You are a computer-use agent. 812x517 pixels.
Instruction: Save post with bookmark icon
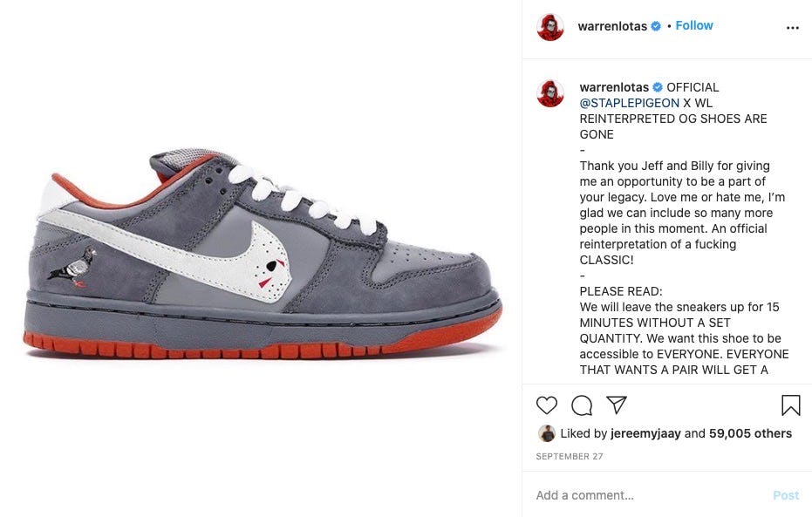791,405
